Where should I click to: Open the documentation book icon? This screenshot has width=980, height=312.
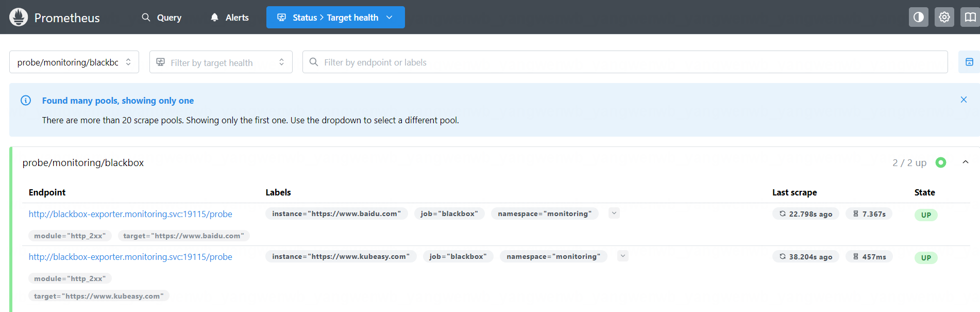click(x=970, y=17)
